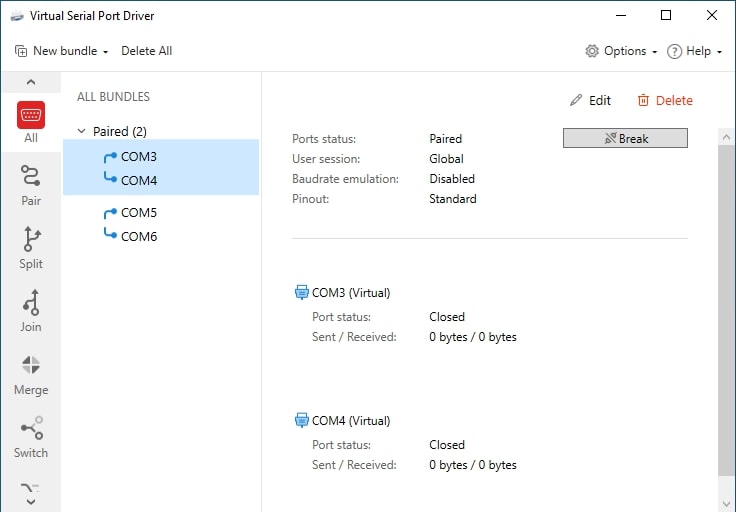Select COM3 in the bundle tree
Image resolution: width=736 pixels, height=512 pixels.
(139, 157)
